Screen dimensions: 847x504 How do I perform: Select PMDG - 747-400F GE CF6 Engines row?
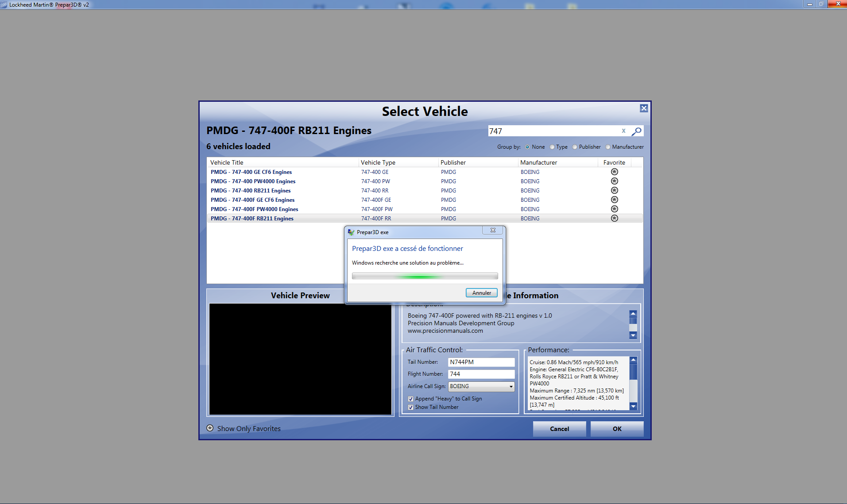425,200
